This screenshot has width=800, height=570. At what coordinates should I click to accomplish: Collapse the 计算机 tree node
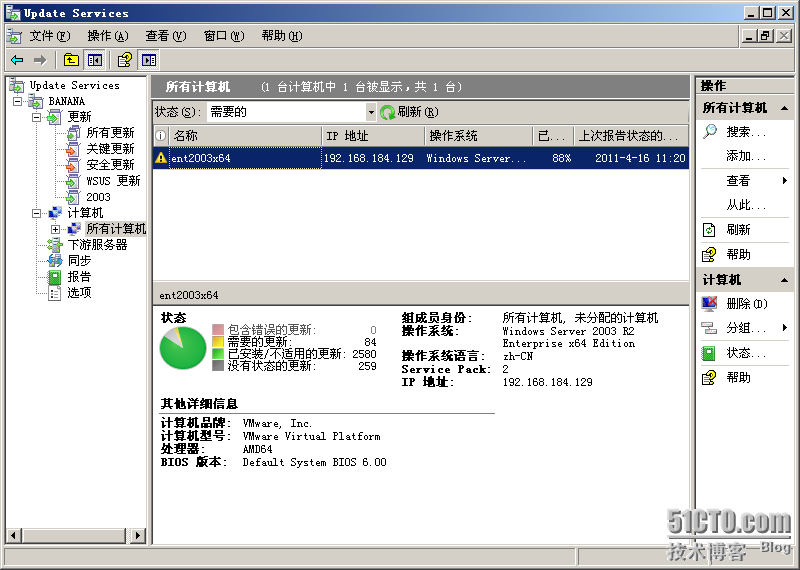click(36, 213)
